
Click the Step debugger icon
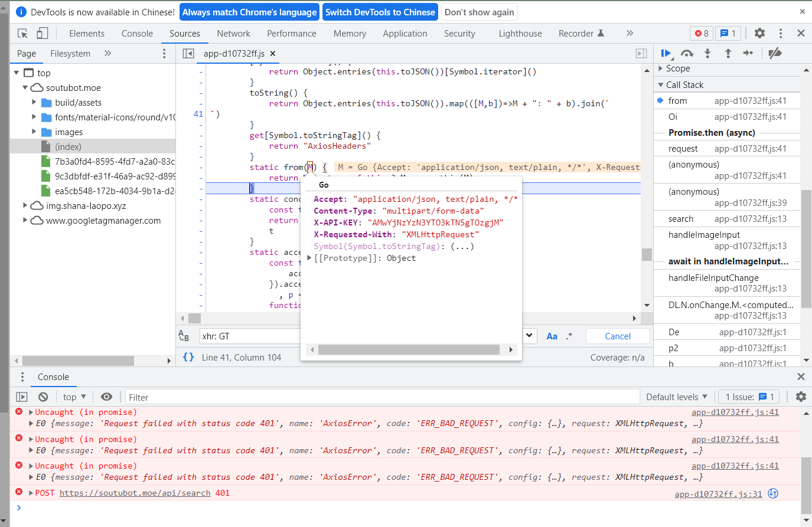pos(748,53)
